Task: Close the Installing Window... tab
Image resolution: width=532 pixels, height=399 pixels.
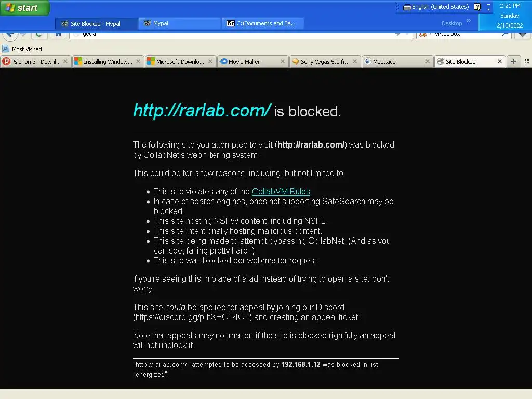Action: click(x=138, y=61)
